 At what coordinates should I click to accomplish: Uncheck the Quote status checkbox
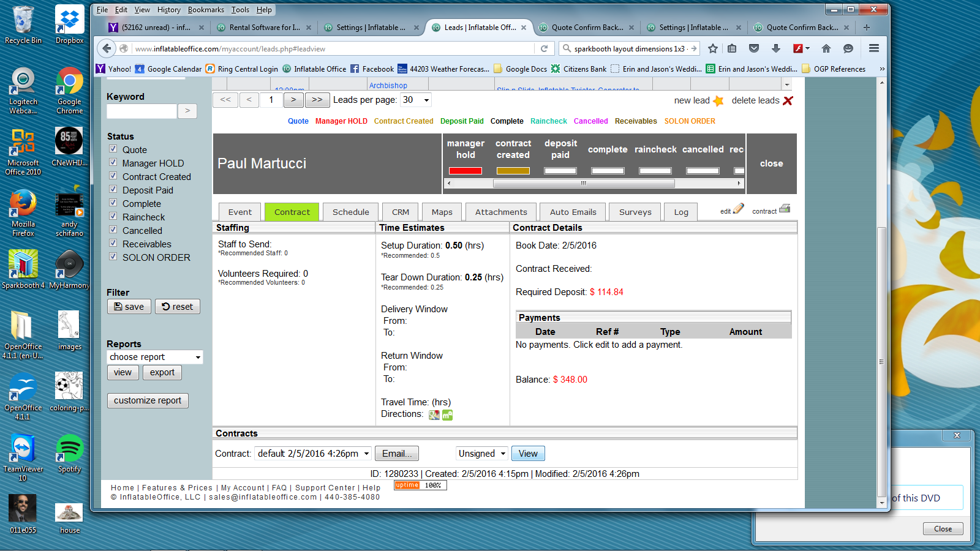pyautogui.click(x=113, y=149)
